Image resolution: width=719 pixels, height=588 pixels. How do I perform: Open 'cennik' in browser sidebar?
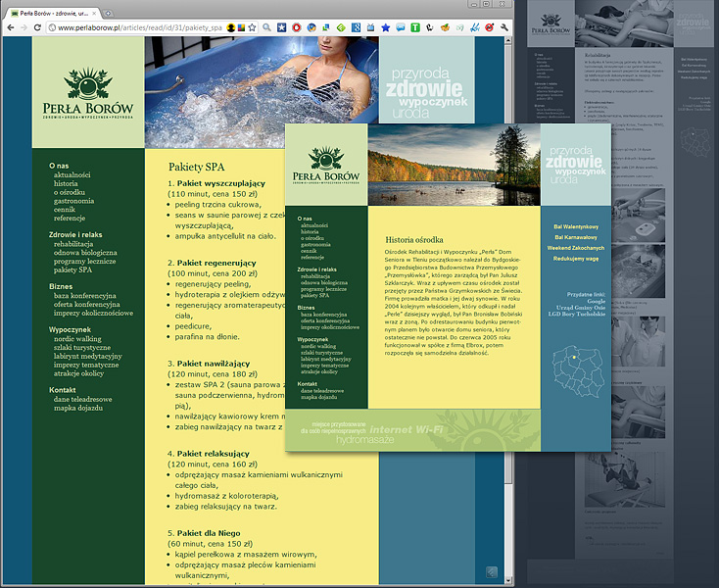pyautogui.click(x=65, y=210)
